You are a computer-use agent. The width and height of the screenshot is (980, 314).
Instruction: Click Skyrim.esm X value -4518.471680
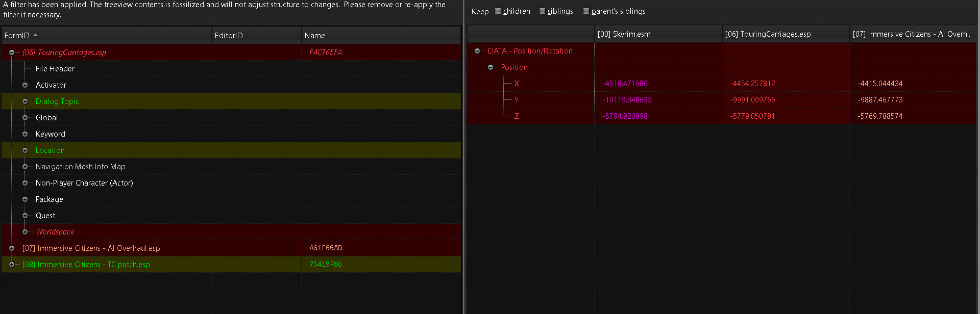(625, 84)
